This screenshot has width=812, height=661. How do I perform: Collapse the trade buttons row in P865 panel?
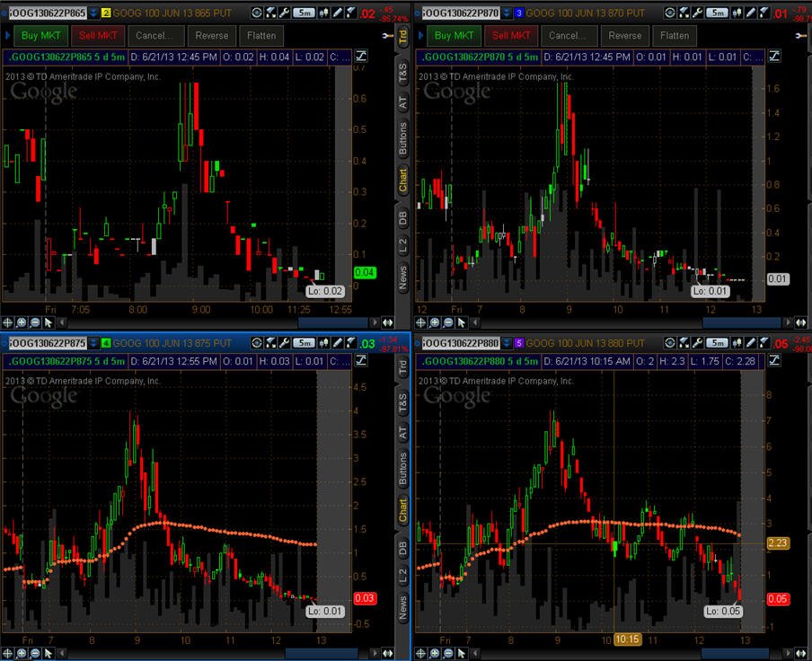point(7,35)
